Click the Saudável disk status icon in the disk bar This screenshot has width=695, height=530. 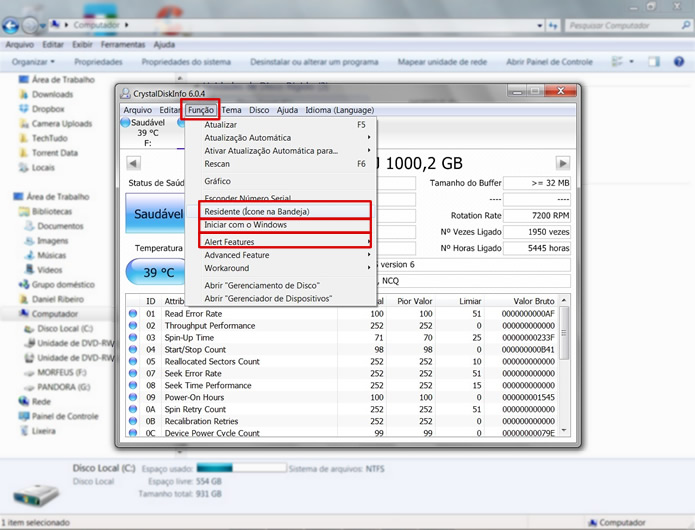click(125, 123)
